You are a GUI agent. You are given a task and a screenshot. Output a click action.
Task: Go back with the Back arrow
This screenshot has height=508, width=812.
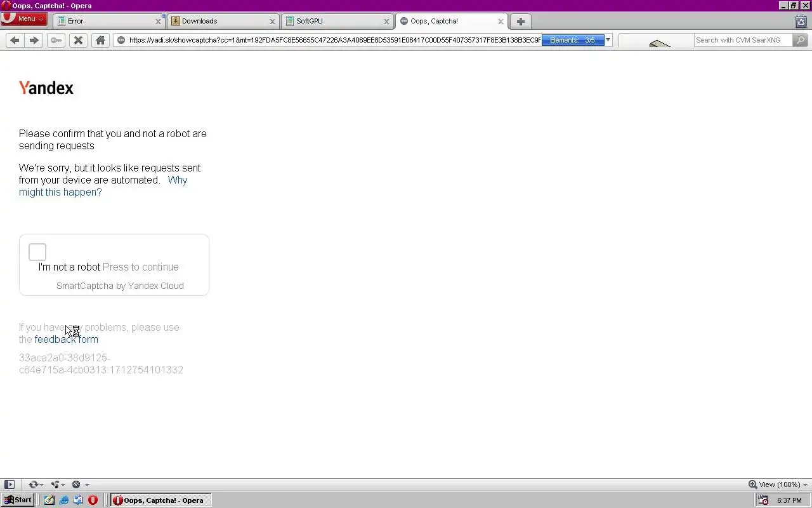[x=15, y=40]
